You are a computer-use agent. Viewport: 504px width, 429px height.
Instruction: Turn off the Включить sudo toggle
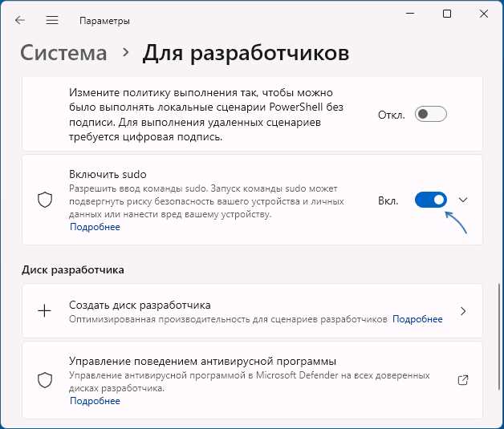431,200
